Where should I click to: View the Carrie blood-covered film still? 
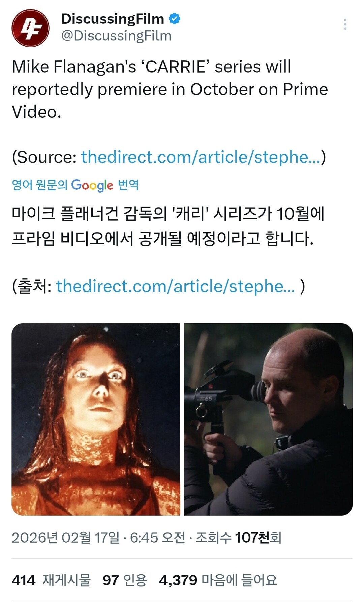click(x=96, y=419)
